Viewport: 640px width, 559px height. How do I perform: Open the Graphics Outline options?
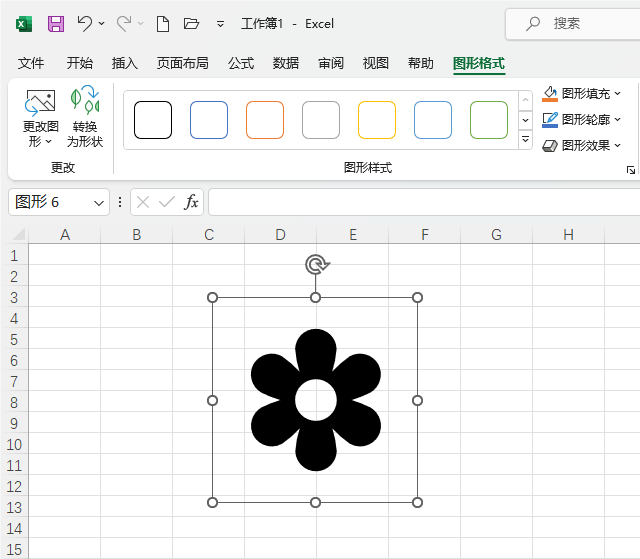582,120
